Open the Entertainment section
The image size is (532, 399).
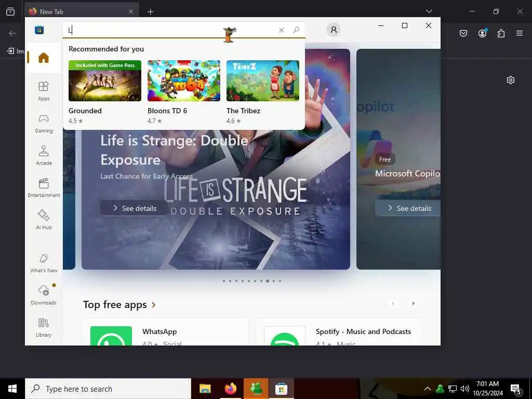tap(44, 188)
